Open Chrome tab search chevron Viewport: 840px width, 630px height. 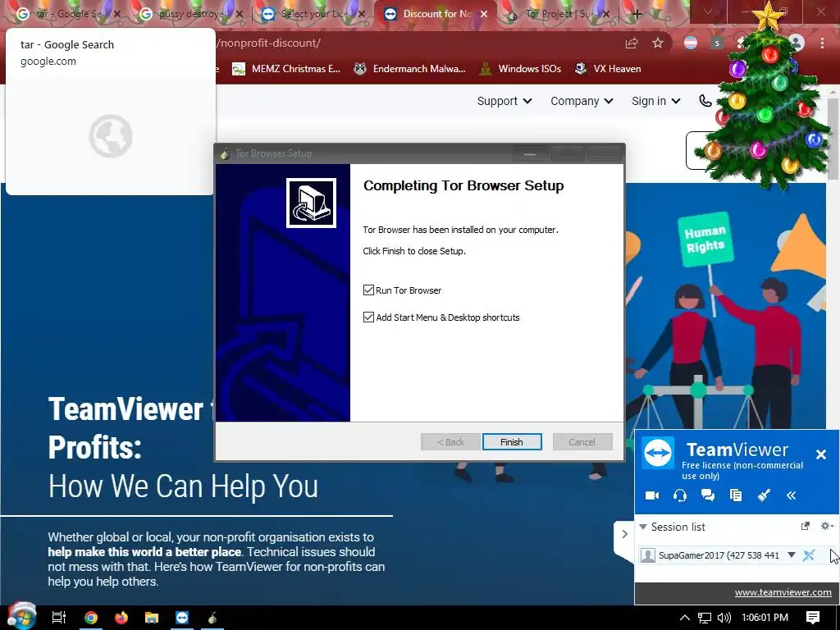pos(708,11)
